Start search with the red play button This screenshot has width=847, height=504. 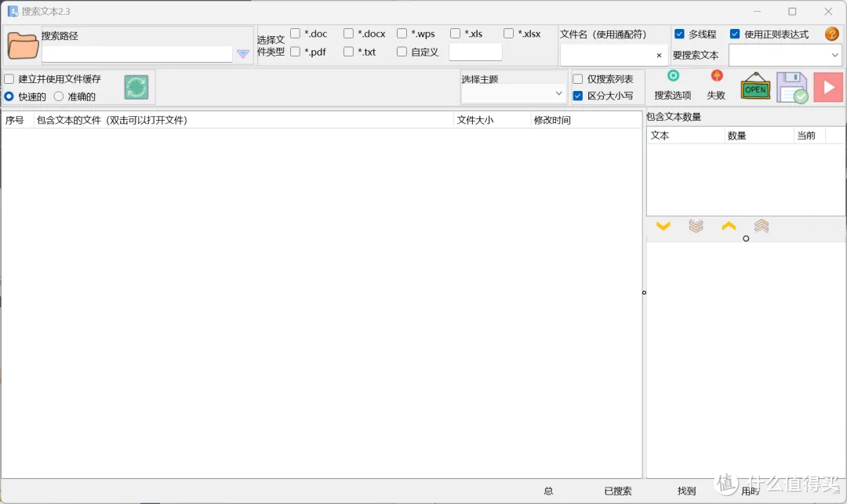pyautogui.click(x=828, y=88)
